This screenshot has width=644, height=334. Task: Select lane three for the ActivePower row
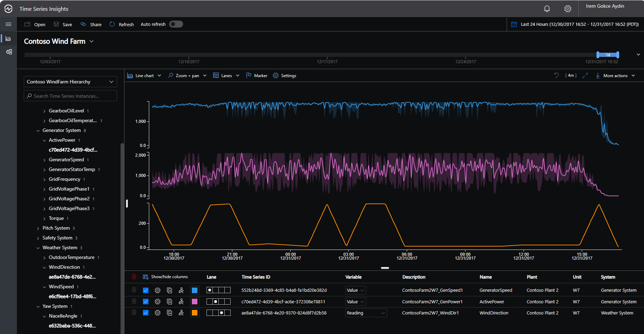(222, 302)
